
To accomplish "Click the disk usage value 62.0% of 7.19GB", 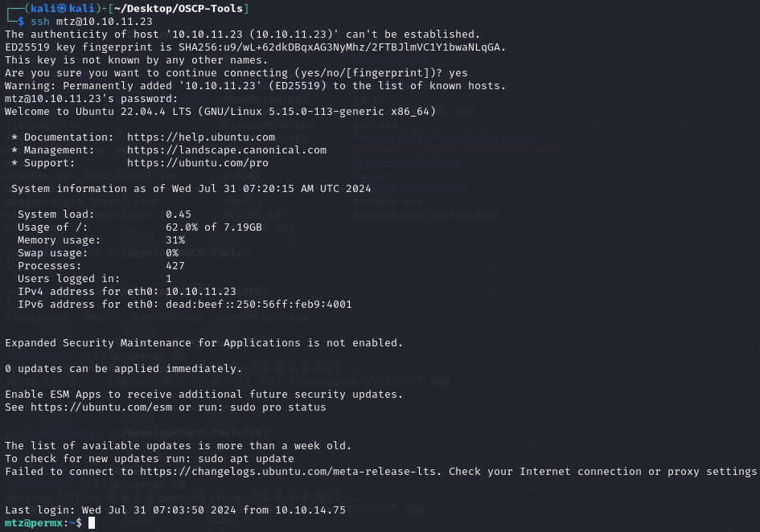I will click(213, 227).
